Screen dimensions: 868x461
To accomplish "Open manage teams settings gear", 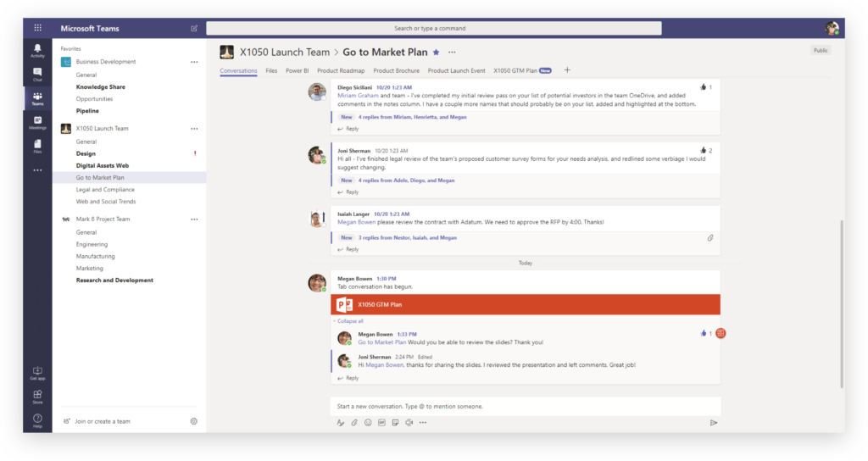I will click(x=194, y=421).
